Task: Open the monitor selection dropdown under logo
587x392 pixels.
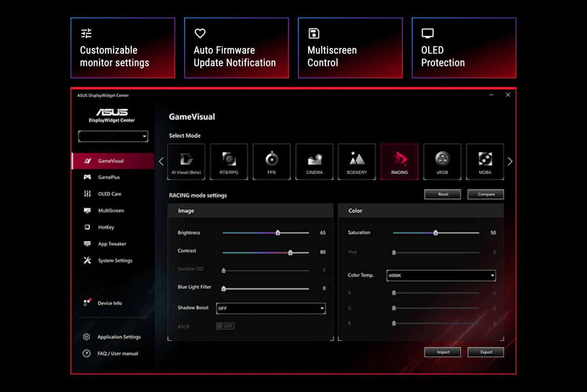Action: (x=113, y=136)
